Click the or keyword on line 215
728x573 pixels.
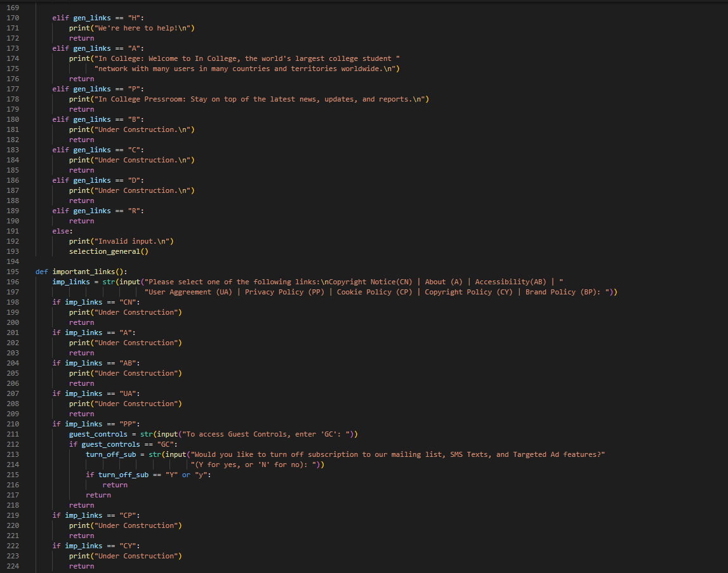[185, 474]
